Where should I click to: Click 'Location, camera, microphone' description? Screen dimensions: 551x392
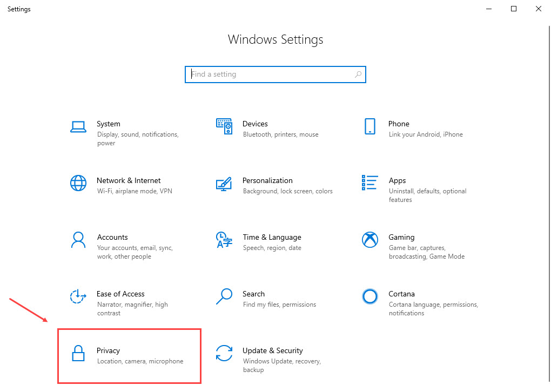(x=140, y=361)
